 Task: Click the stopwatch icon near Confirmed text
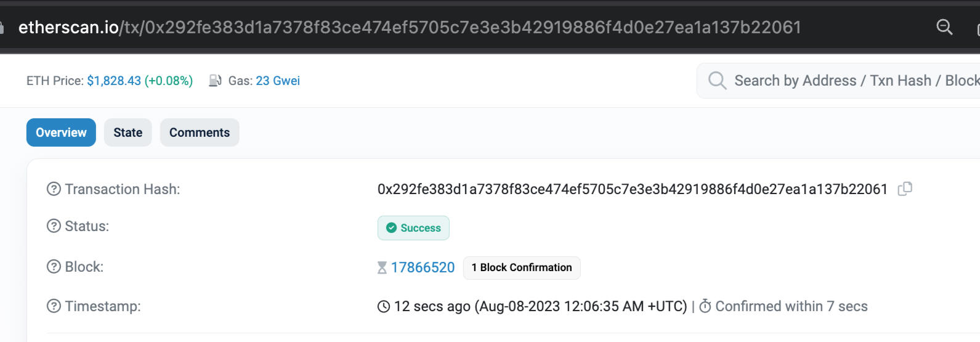pyautogui.click(x=705, y=306)
